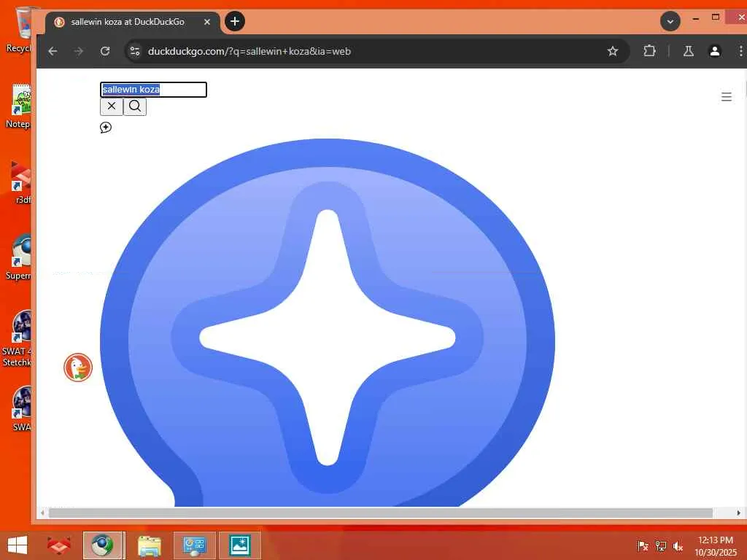Click the taskbar clock showing 12:13 PM
The width and height of the screenshot is (747, 560).
(x=715, y=546)
